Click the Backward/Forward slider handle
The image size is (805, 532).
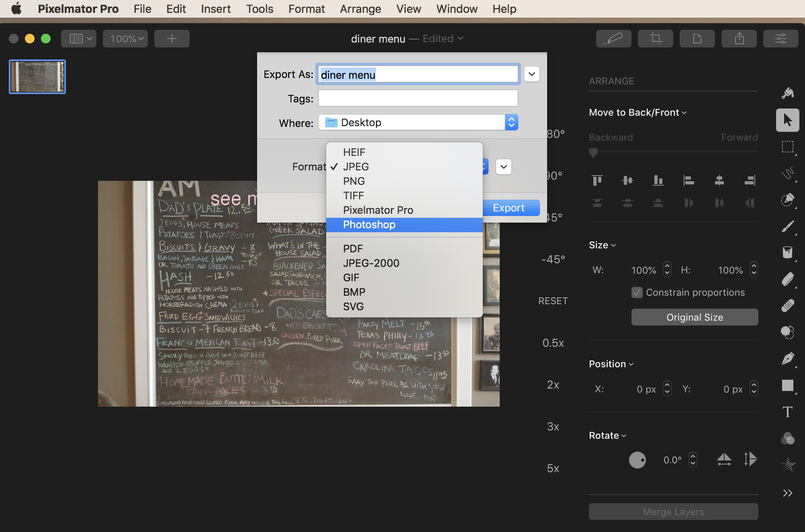coord(593,152)
